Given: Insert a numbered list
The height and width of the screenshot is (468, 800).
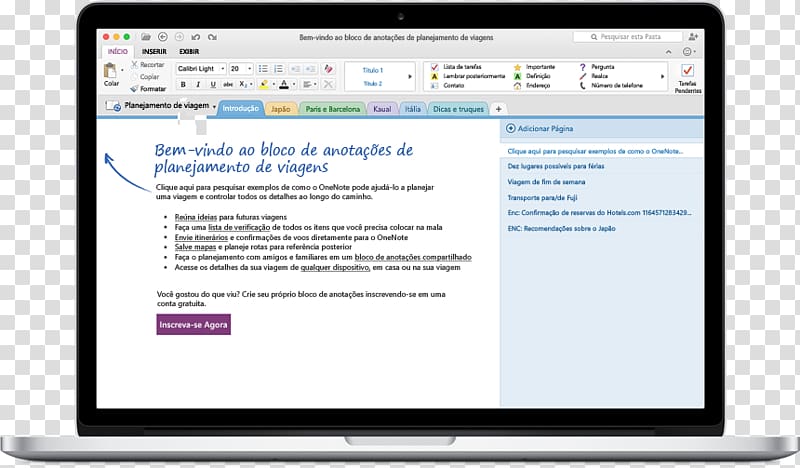Looking at the screenshot, I should (x=279, y=68).
